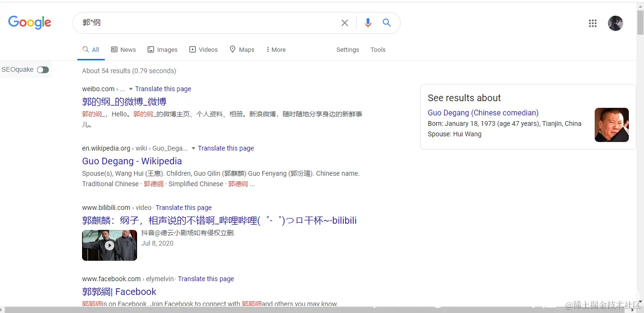
Task: Click the Google logo
Action: [x=29, y=22]
